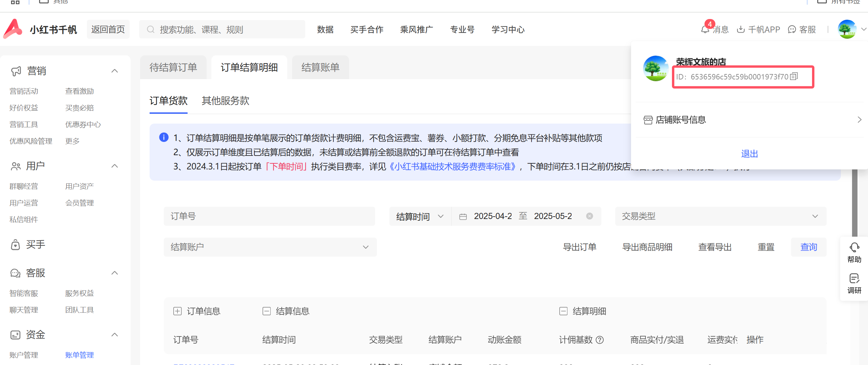The image size is (868, 365).
Task: Open the 消息 notification bell
Action: [705, 30]
